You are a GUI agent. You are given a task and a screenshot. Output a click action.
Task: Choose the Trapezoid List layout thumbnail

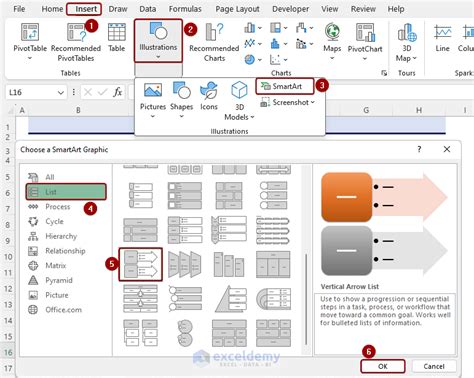tap(185, 264)
